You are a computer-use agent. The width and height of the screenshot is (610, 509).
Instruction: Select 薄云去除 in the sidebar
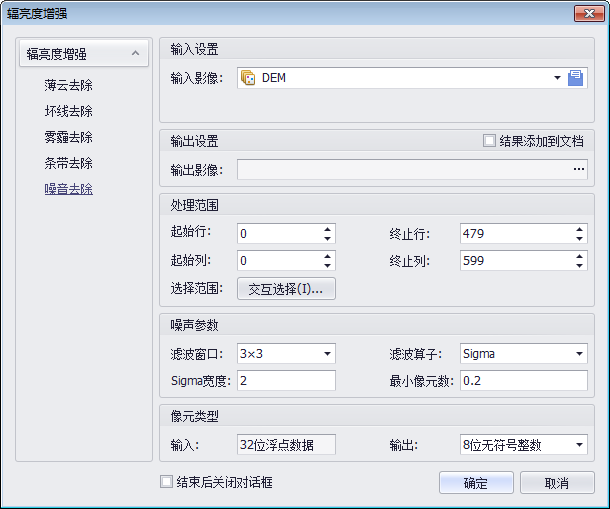(69, 85)
